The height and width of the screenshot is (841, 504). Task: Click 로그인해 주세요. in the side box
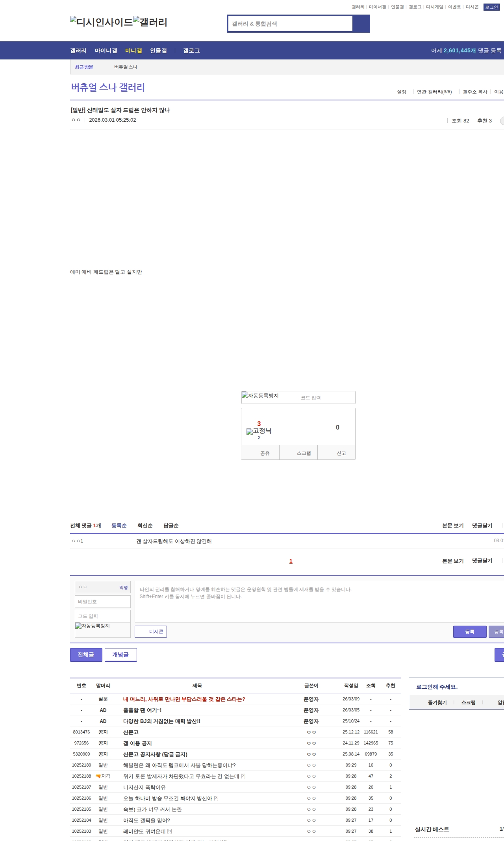[x=437, y=687]
